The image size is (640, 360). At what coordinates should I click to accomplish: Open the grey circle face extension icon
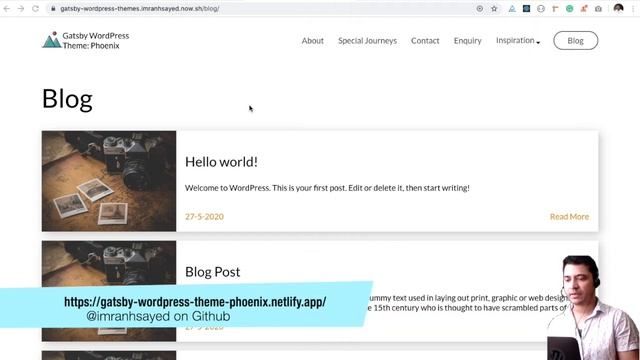(541, 9)
